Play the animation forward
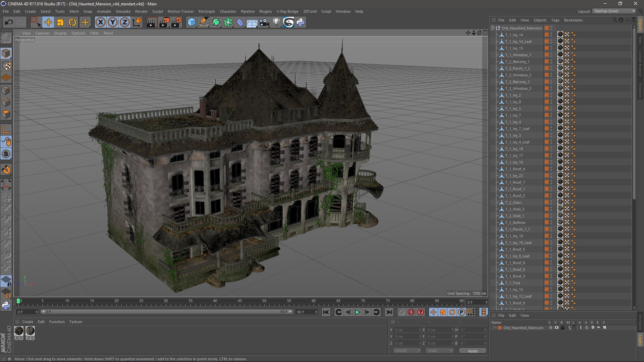This screenshot has height=362, width=644. pyautogui.click(x=357, y=312)
